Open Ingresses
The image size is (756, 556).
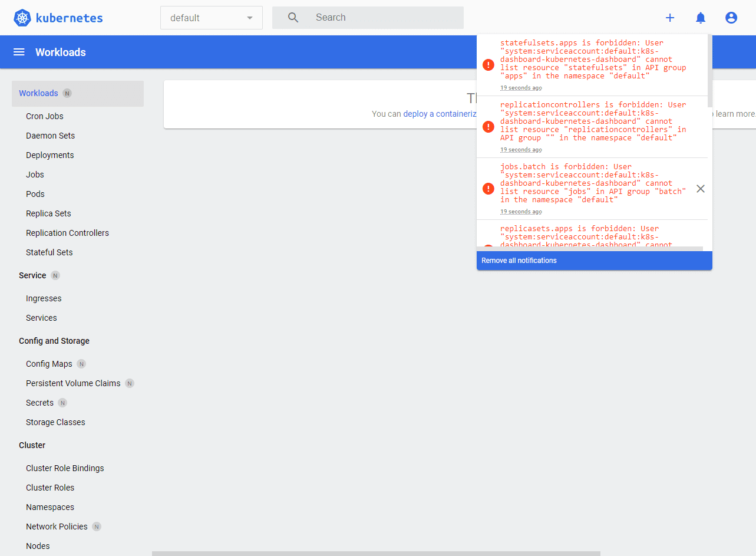pos(44,298)
